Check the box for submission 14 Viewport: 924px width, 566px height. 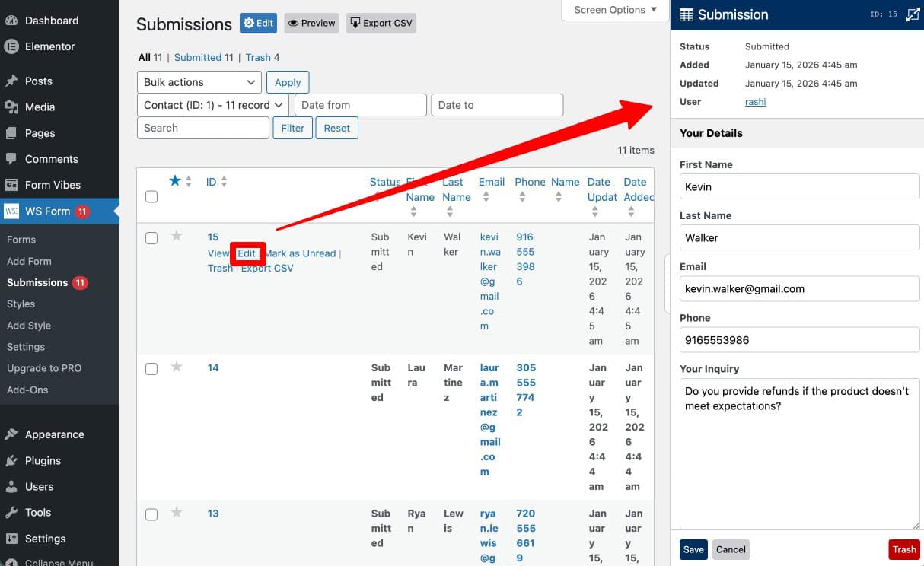(151, 369)
